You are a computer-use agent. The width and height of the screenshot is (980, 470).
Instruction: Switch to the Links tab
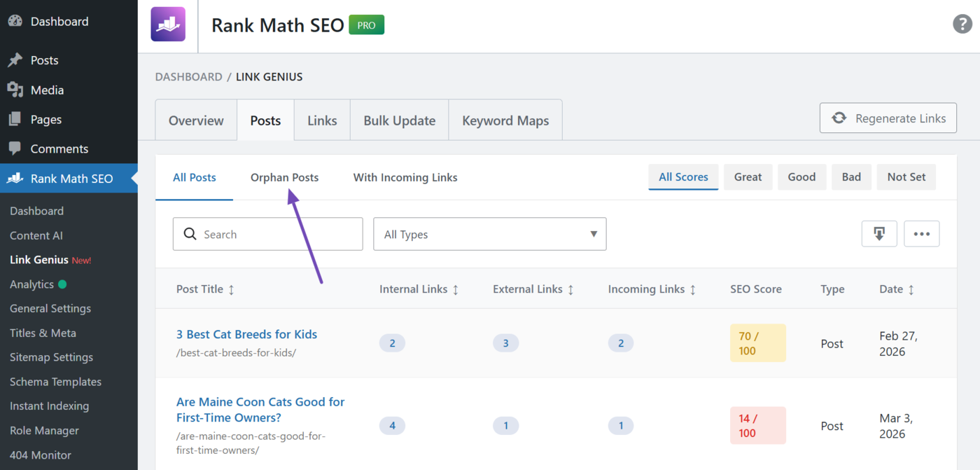point(322,120)
